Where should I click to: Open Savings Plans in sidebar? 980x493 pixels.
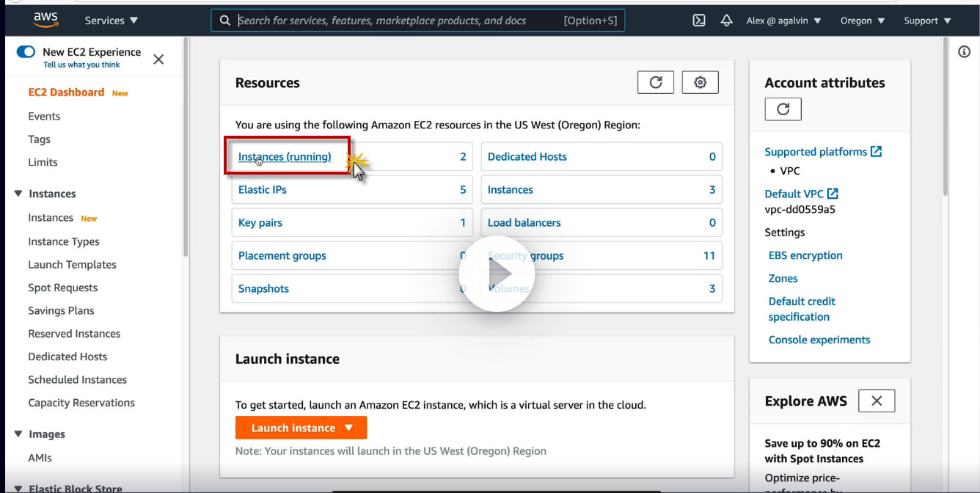[x=61, y=310]
